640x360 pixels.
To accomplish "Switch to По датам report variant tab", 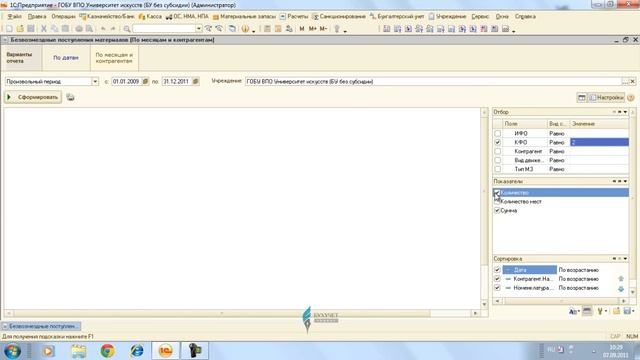I will pyautogui.click(x=65, y=58).
